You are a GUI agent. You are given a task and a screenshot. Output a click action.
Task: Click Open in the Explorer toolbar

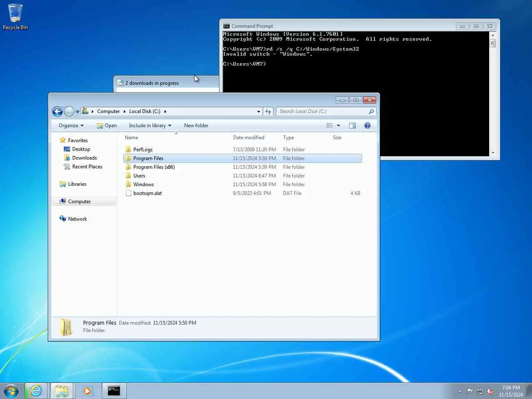(x=106, y=126)
